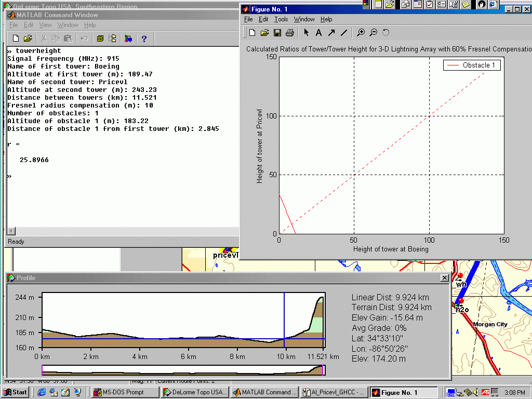Print the figure using the printer icon

290,33
